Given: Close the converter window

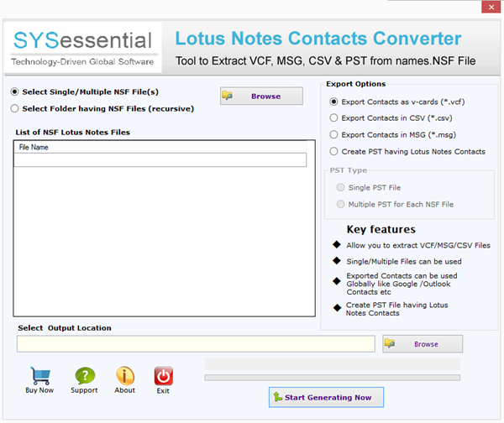Looking at the screenshot, I should [x=491, y=7].
